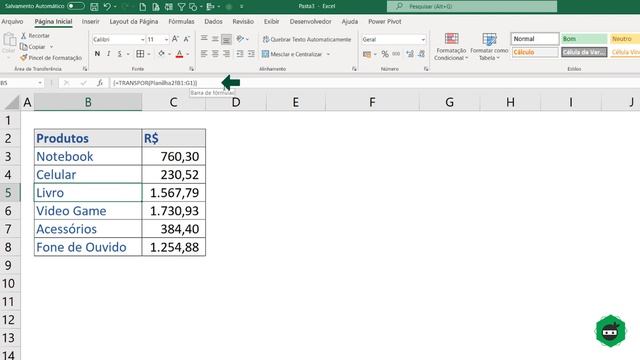Switch to the Dados tab

[x=213, y=22]
